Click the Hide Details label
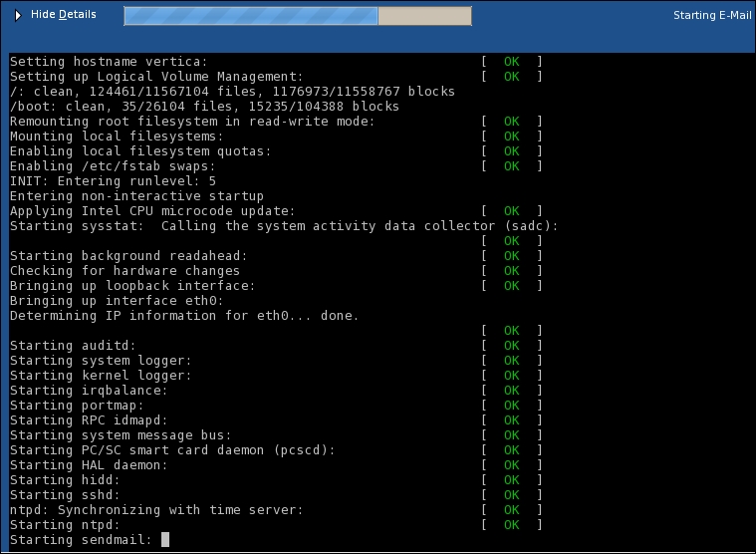756x554 pixels. (63, 15)
